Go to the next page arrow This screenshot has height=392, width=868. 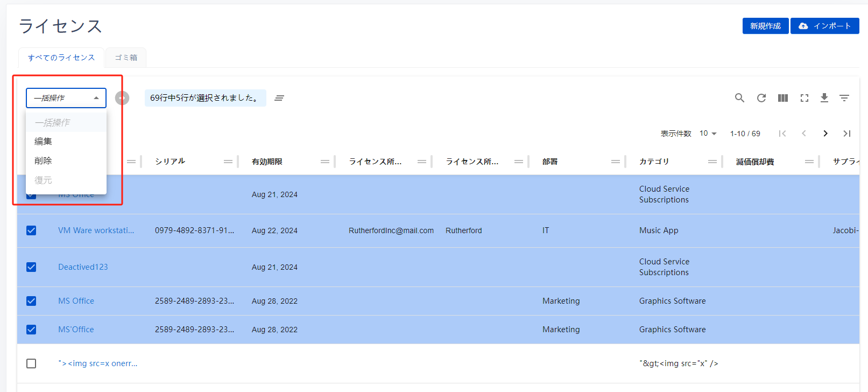tap(825, 134)
